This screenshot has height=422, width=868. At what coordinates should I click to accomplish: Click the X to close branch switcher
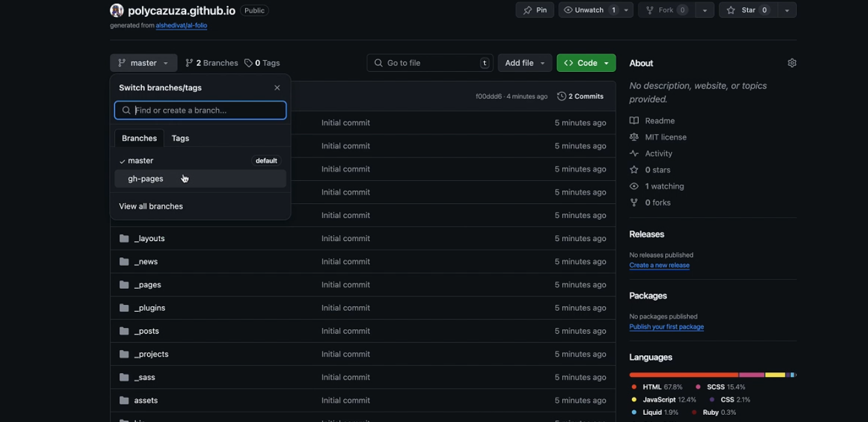pyautogui.click(x=277, y=88)
